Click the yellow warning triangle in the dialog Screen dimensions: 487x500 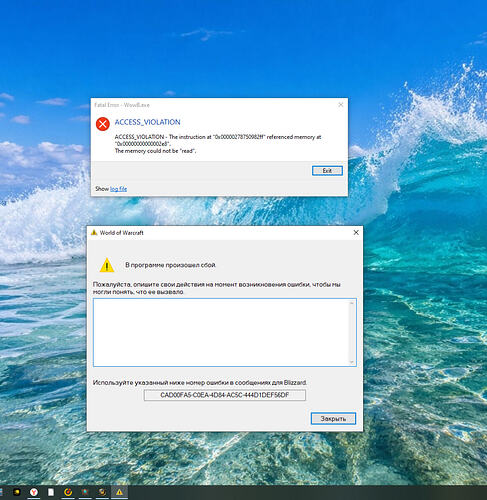pos(107,265)
